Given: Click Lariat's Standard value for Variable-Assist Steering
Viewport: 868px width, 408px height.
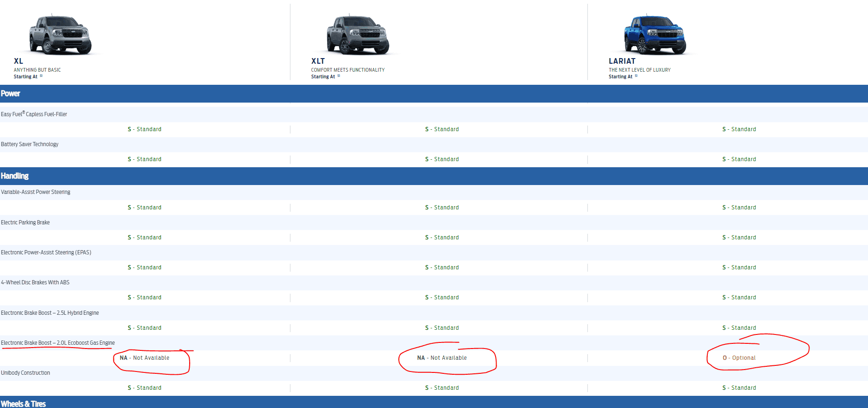Looking at the screenshot, I should pos(739,208).
